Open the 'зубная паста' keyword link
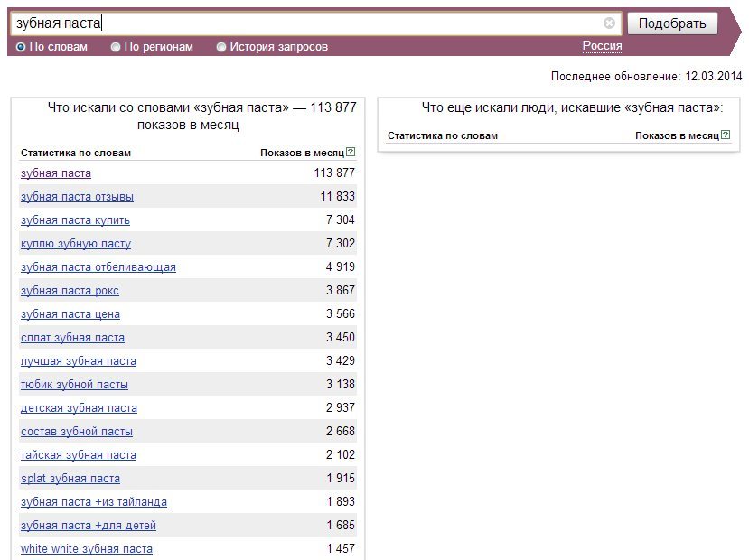Image resolution: width=749 pixels, height=560 pixels. pos(56,173)
